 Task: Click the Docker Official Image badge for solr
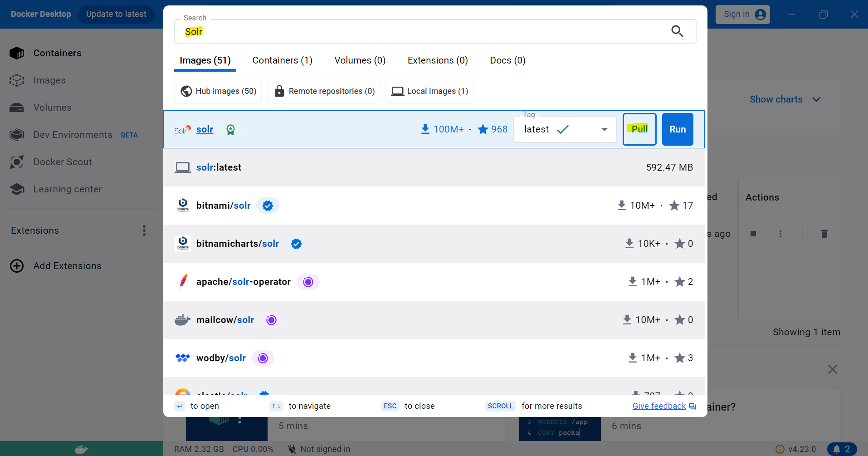[x=230, y=130]
